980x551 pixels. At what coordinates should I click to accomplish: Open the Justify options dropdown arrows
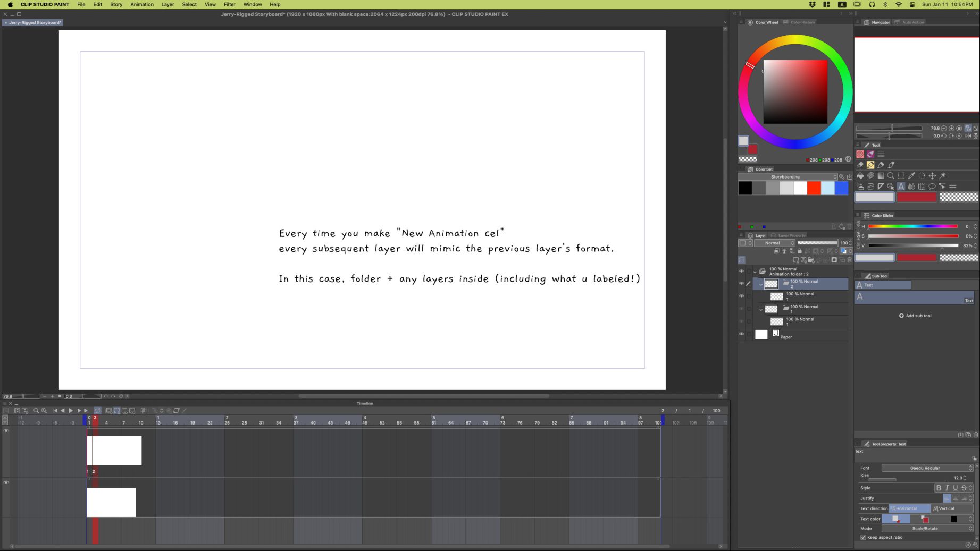(x=971, y=498)
